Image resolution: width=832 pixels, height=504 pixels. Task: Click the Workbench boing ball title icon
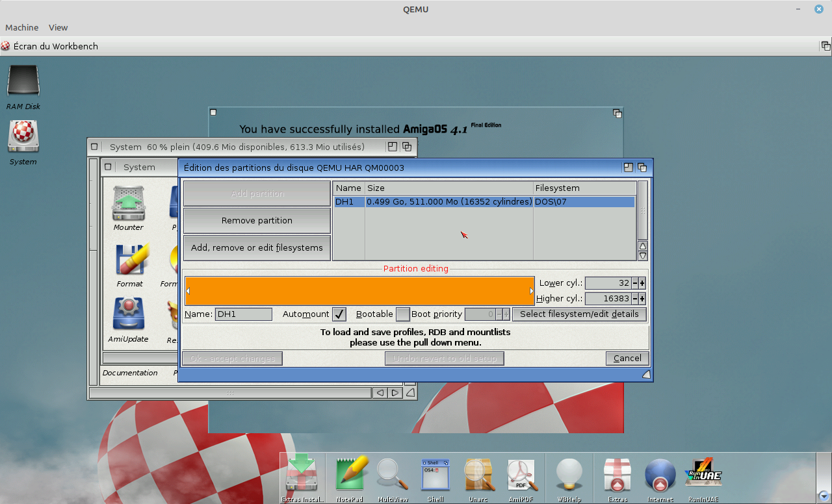pyautogui.click(x=5, y=46)
